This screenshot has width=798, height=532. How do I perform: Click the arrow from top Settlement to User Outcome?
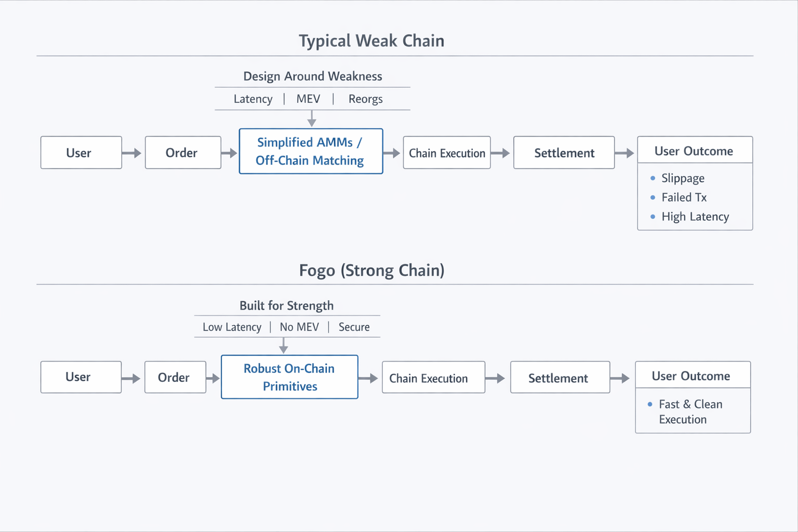pos(624,153)
